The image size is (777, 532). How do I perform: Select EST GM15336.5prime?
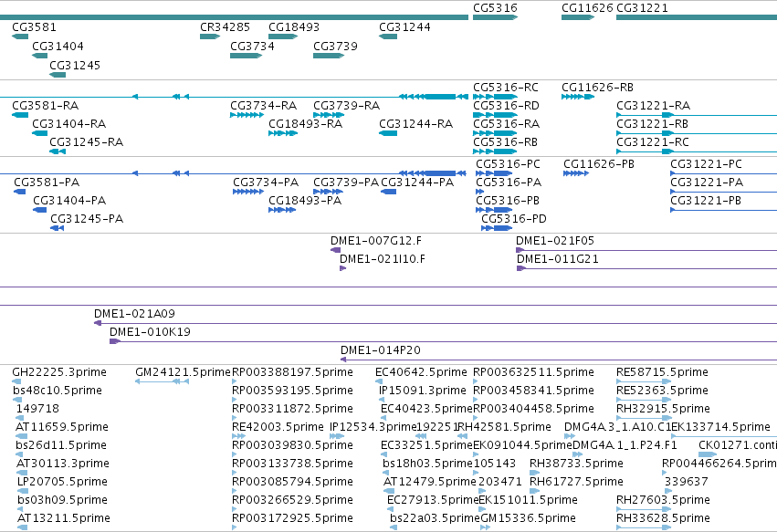point(486,527)
